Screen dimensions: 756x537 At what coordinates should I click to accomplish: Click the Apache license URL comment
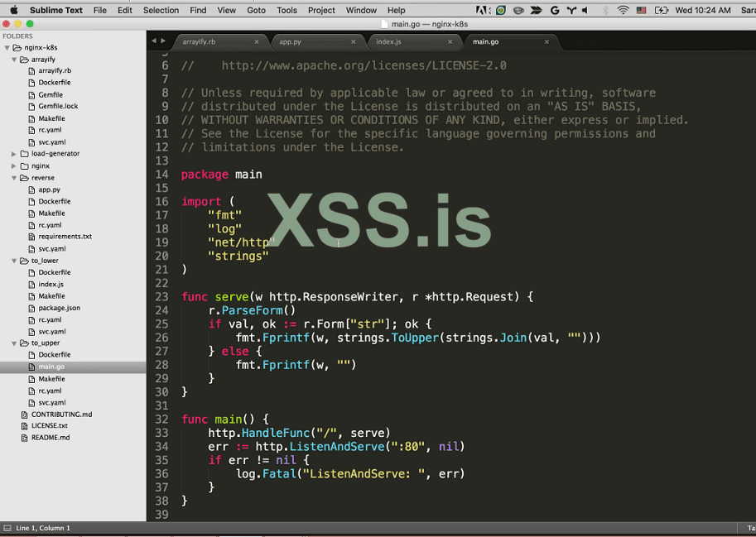click(364, 65)
